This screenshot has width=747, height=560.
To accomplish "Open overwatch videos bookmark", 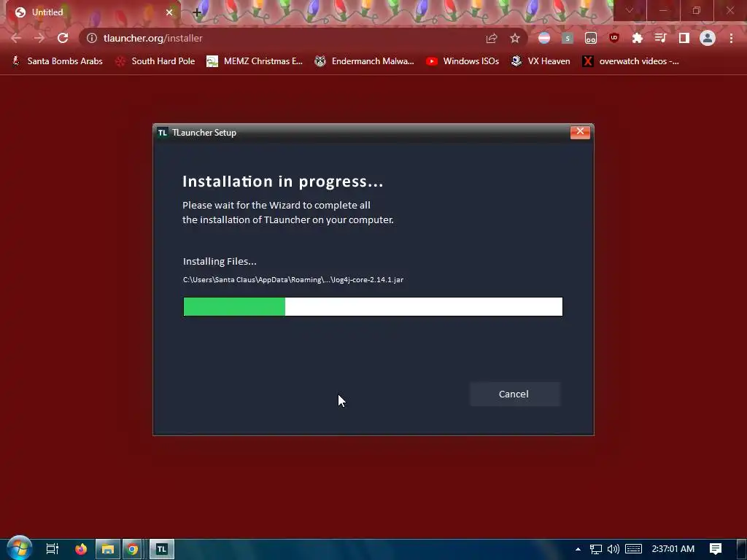I will 631,61.
